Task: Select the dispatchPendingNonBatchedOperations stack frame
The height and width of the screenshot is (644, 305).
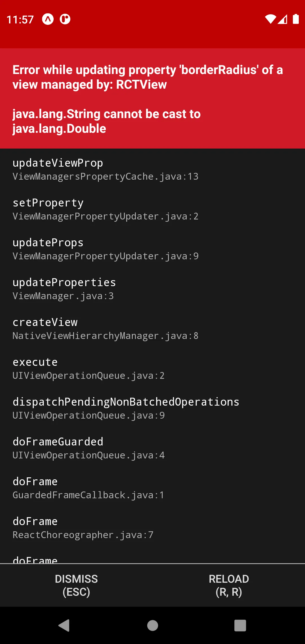Action: [x=152, y=408]
